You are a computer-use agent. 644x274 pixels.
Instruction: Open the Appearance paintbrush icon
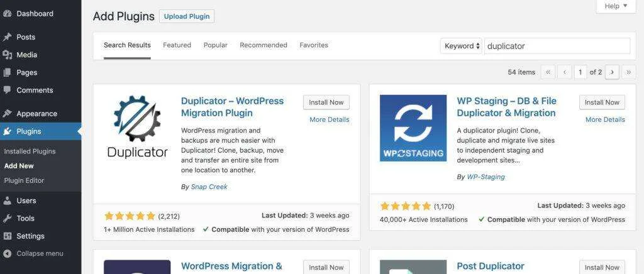point(7,114)
